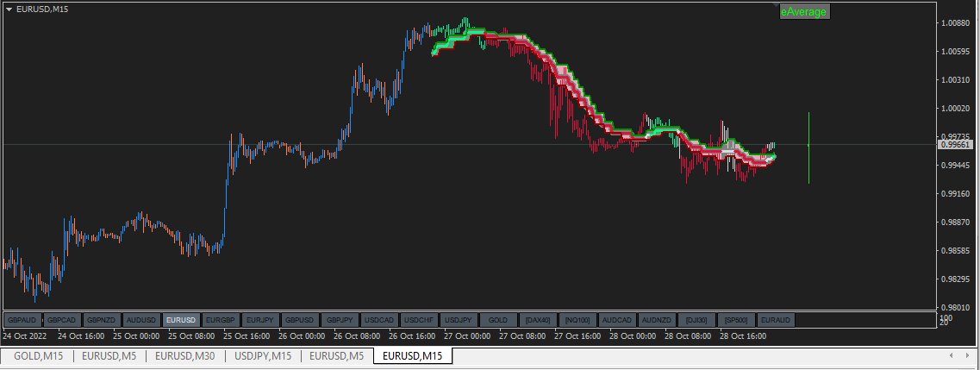Switch chart to EURGBP symbol
Viewport: 980px width, 370px height.
tap(221, 320)
